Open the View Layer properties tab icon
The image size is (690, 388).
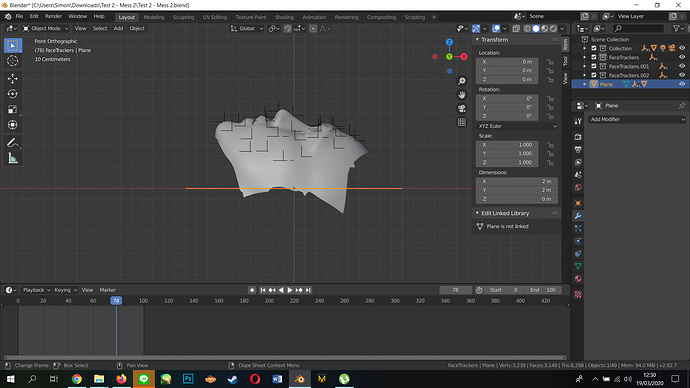click(x=578, y=162)
